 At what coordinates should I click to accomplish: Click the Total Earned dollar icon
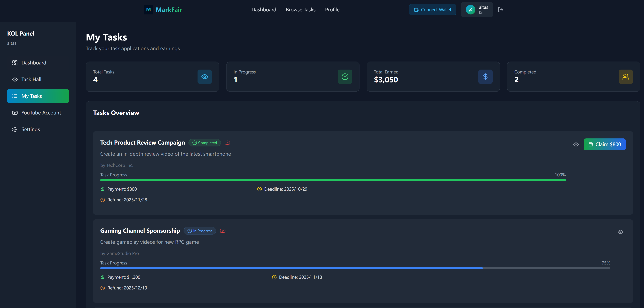[x=485, y=77]
